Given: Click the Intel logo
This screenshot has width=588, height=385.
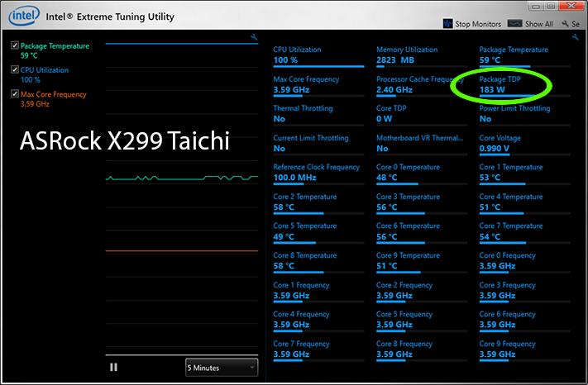Looking at the screenshot, I should click(24, 16).
